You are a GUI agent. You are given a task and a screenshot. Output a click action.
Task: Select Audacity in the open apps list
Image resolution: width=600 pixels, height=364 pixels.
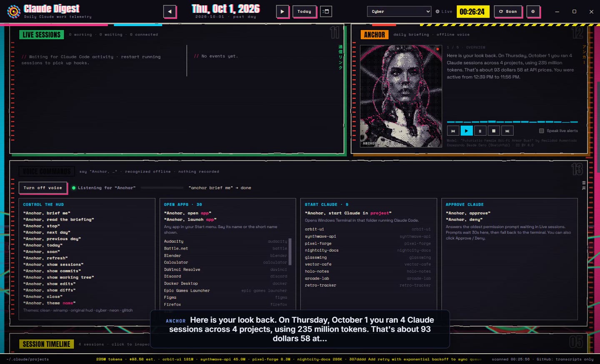pyautogui.click(x=225, y=242)
